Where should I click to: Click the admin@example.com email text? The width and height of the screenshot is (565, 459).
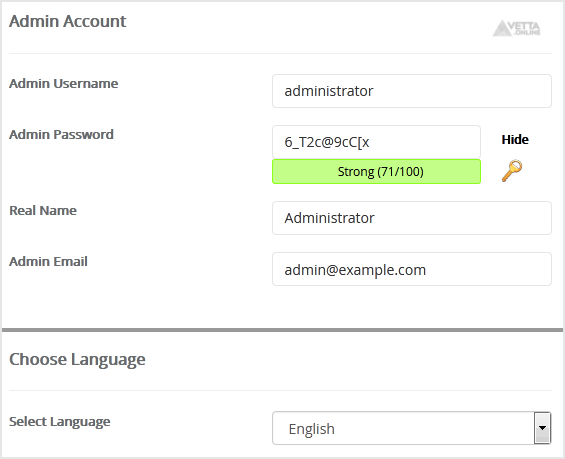point(355,270)
